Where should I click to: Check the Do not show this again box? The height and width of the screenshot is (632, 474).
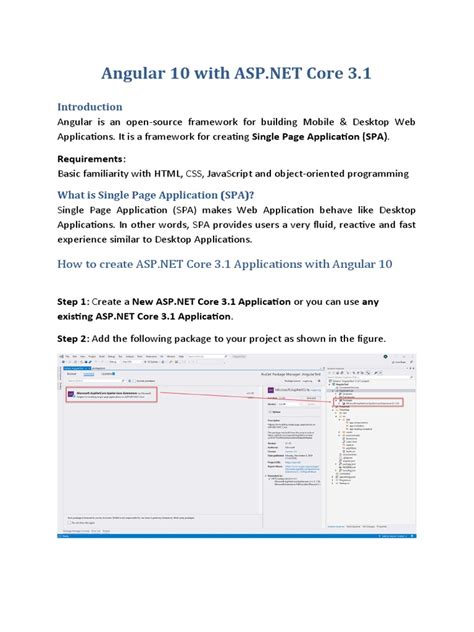point(69,523)
